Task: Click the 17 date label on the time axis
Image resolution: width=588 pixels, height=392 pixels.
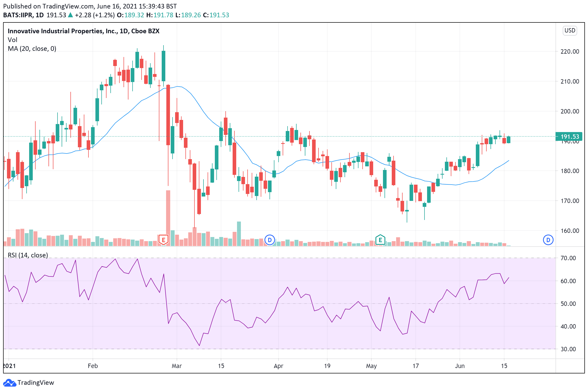Action: pos(416,366)
